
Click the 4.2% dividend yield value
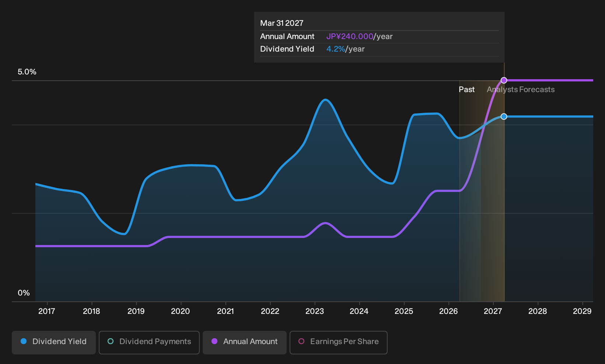tap(336, 49)
